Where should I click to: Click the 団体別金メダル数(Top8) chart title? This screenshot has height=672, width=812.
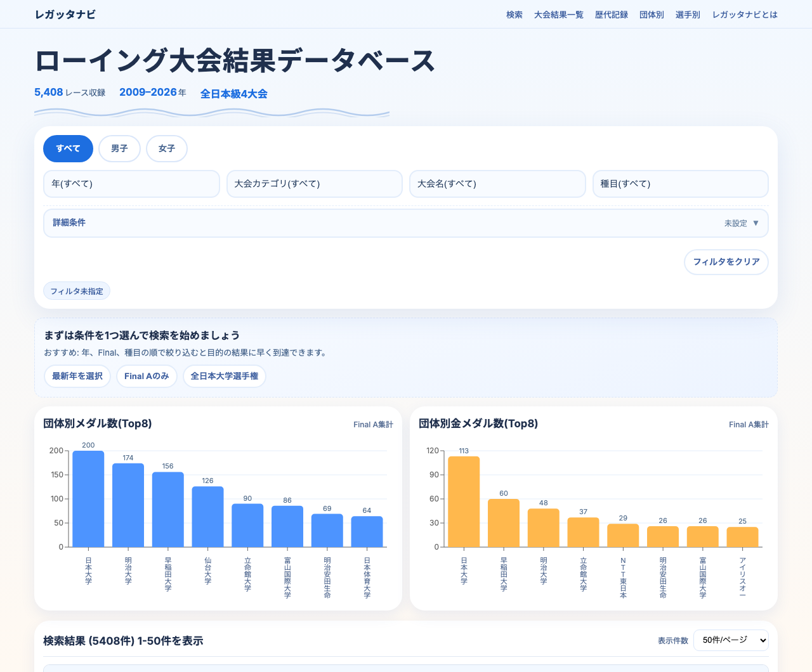[478, 423]
